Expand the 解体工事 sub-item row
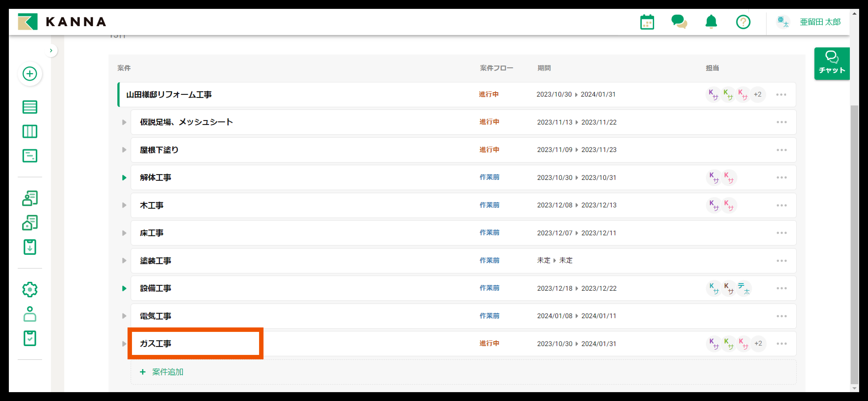 point(124,178)
